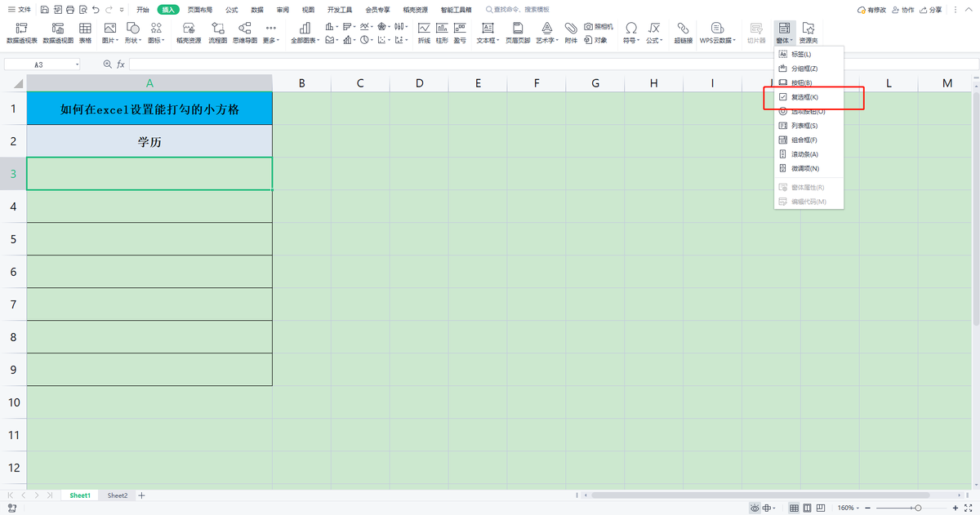
Task: Choose 复选框(K) checkbox from form menu
Action: [808, 97]
